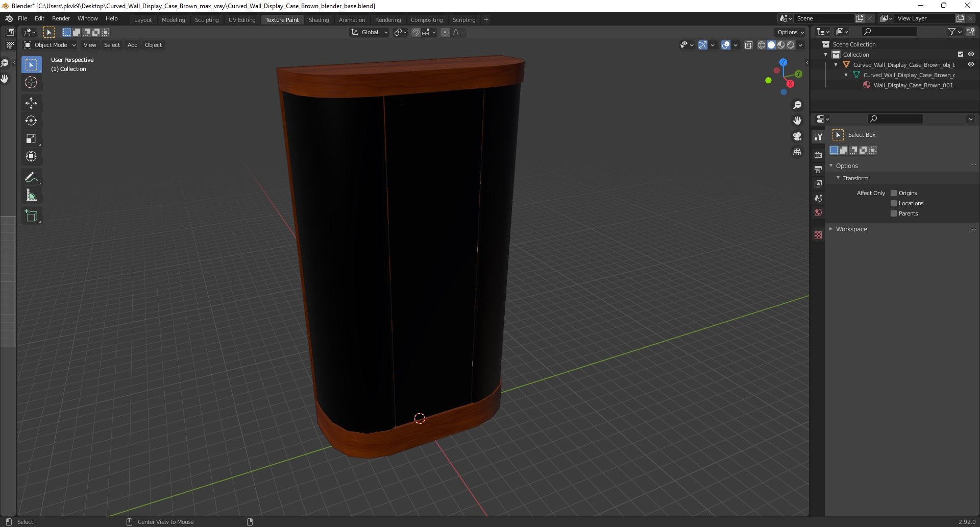Select the Scale tool
The width and height of the screenshot is (980, 527).
pyautogui.click(x=31, y=138)
